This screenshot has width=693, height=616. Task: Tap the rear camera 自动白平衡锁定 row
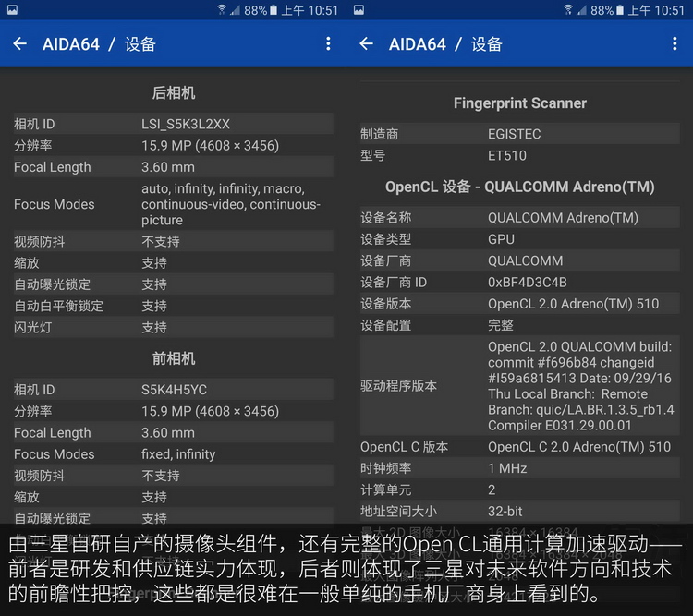click(174, 306)
